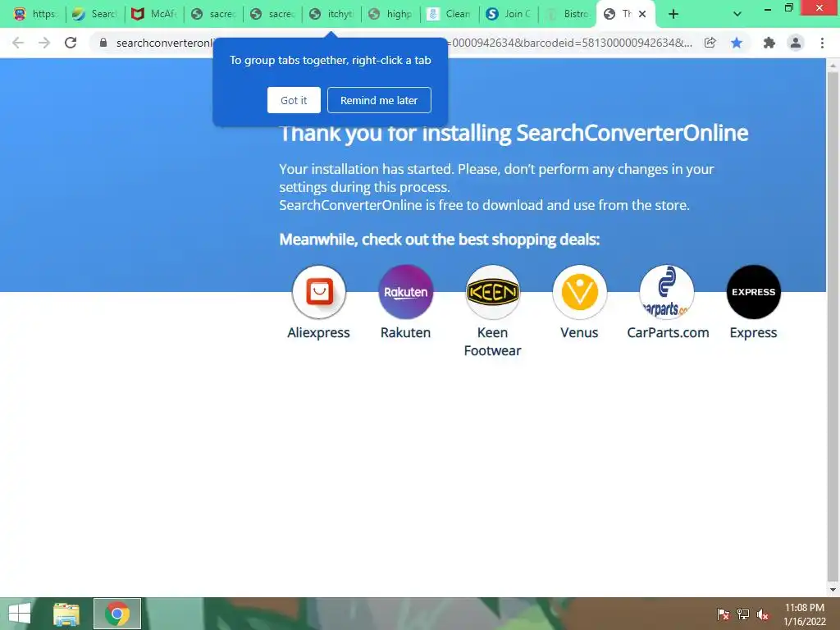Click the share page icon
Screen dimensions: 840x630
(710, 43)
